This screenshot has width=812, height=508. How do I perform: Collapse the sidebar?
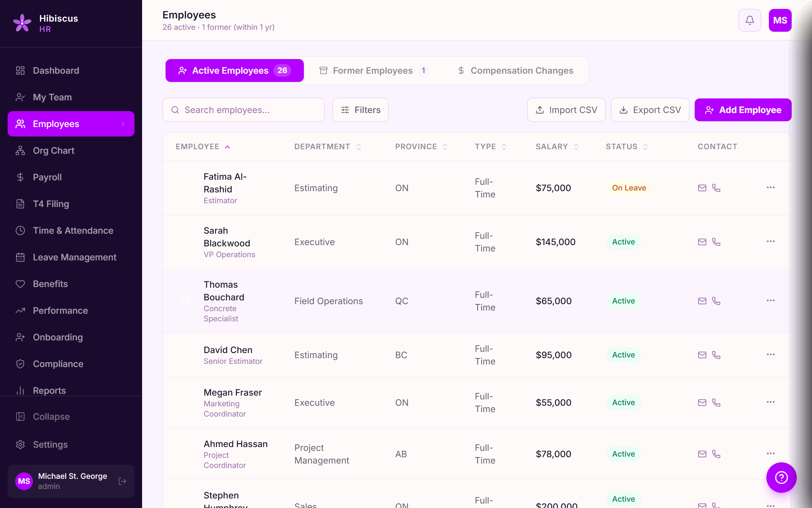click(x=71, y=417)
